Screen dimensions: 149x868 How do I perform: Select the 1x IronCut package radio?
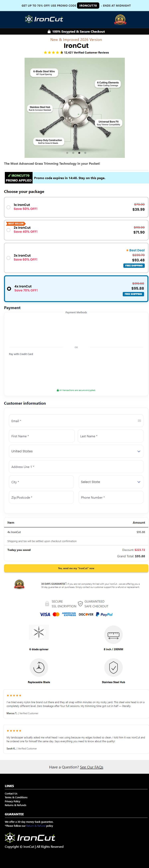click(x=8, y=207)
